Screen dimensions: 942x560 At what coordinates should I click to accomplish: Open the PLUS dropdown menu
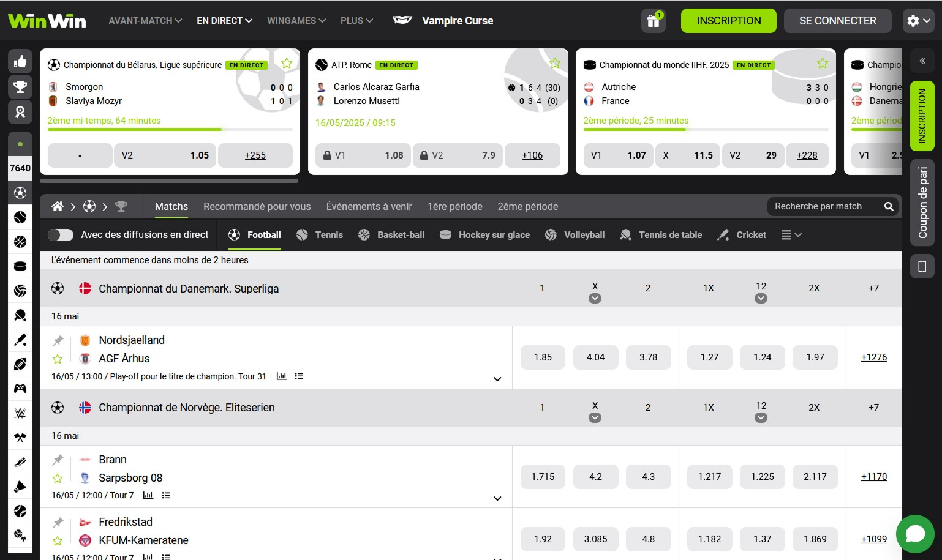pos(356,21)
